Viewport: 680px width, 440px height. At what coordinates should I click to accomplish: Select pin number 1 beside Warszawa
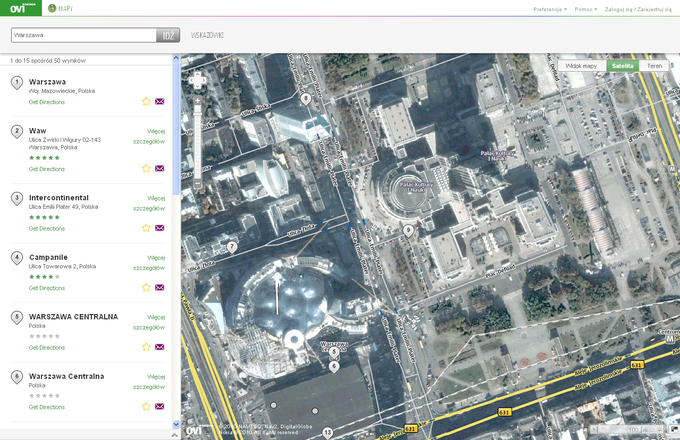[x=17, y=82]
